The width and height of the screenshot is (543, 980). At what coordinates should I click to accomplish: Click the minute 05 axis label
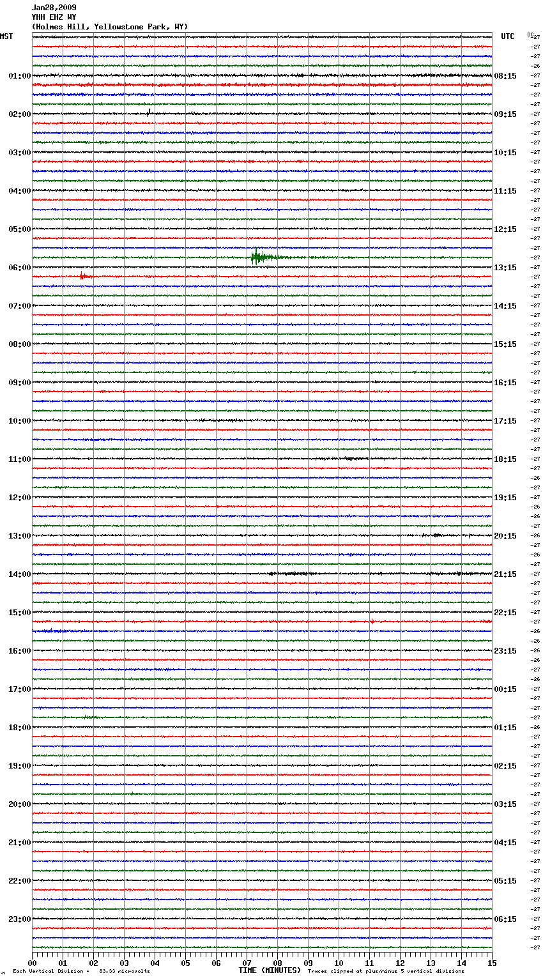tap(185, 963)
